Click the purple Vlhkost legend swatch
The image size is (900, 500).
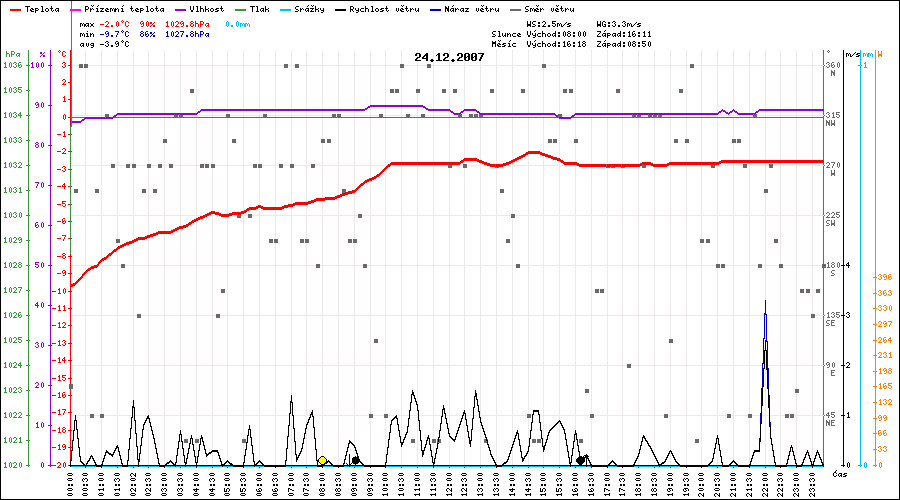pos(180,10)
